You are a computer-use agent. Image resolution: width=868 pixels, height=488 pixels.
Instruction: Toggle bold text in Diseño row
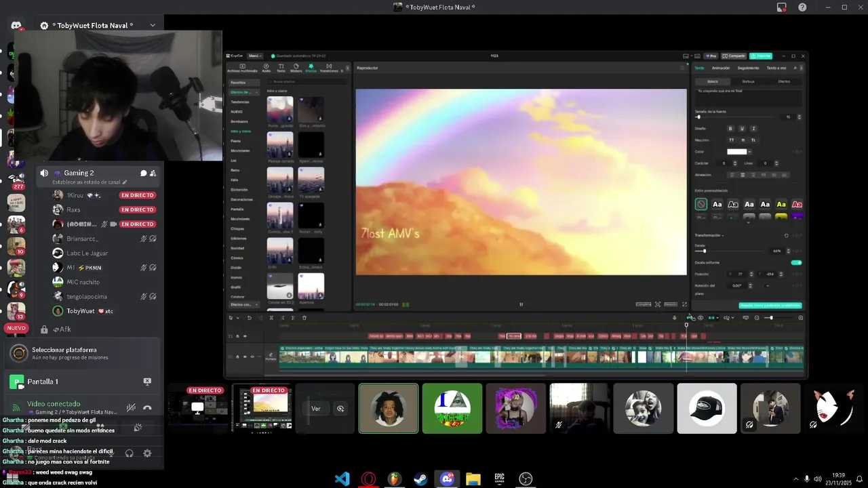[730, 128]
